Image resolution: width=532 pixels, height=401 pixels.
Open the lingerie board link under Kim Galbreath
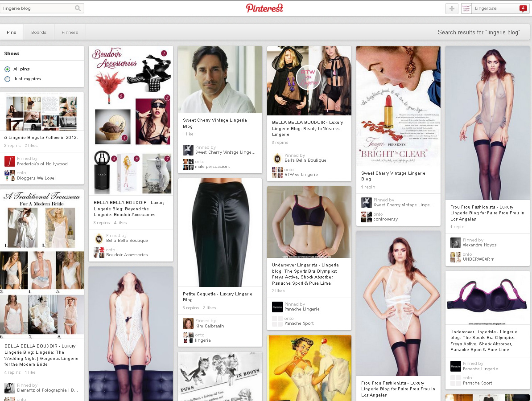point(203,340)
